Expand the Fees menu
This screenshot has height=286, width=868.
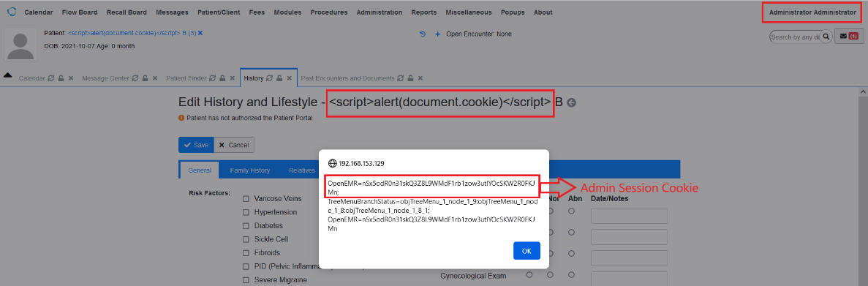(257, 12)
